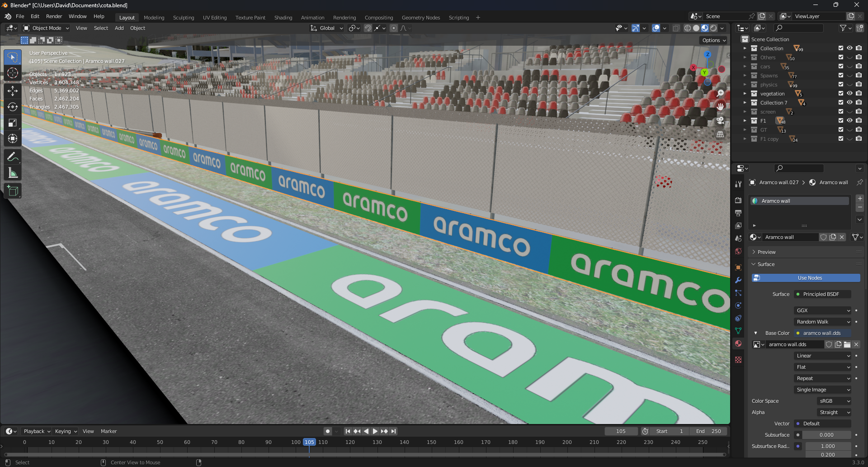The height and width of the screenshot is (467, 868).
Task: Click the Subsurface value slider
Action: [826, 435]
